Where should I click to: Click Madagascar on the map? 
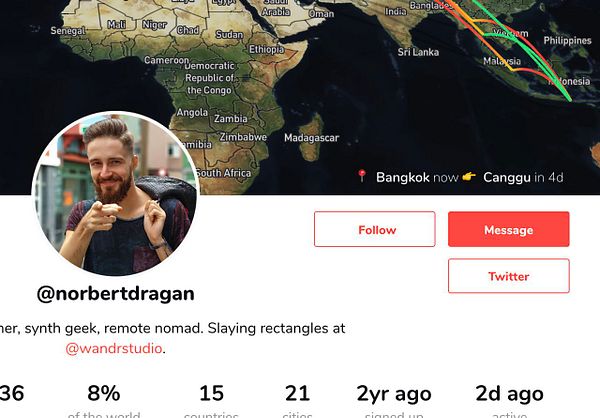pos(311,138)
